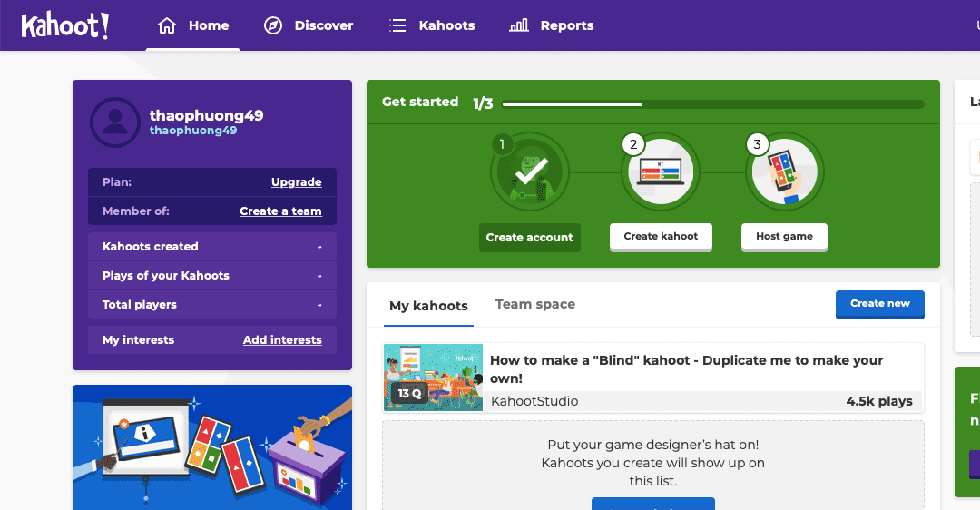Switch to the My kahoots tab
Viewport: 980px width, 510px height.
click(428, 306)
